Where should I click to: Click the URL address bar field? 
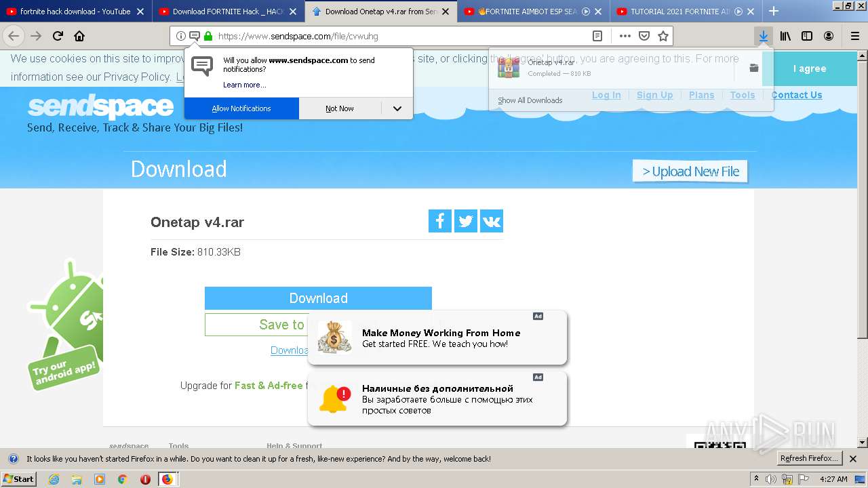coord(400,36)
